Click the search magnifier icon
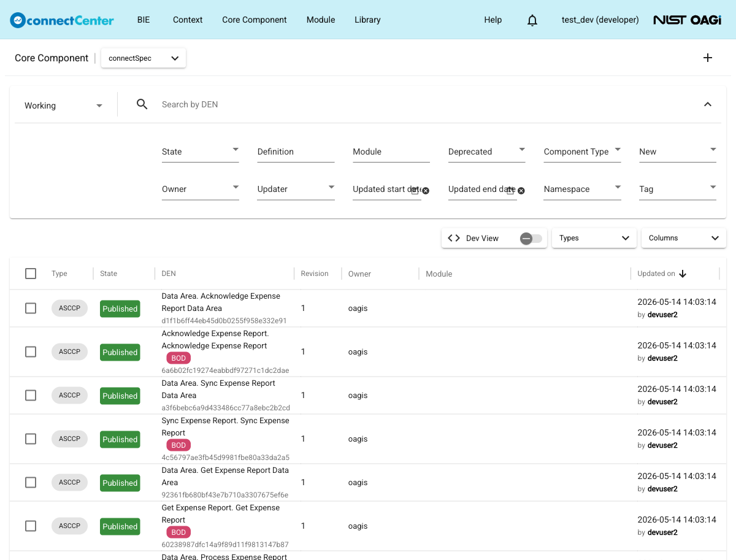Viewport: 736px width, 560px height. tap(142, 104)
